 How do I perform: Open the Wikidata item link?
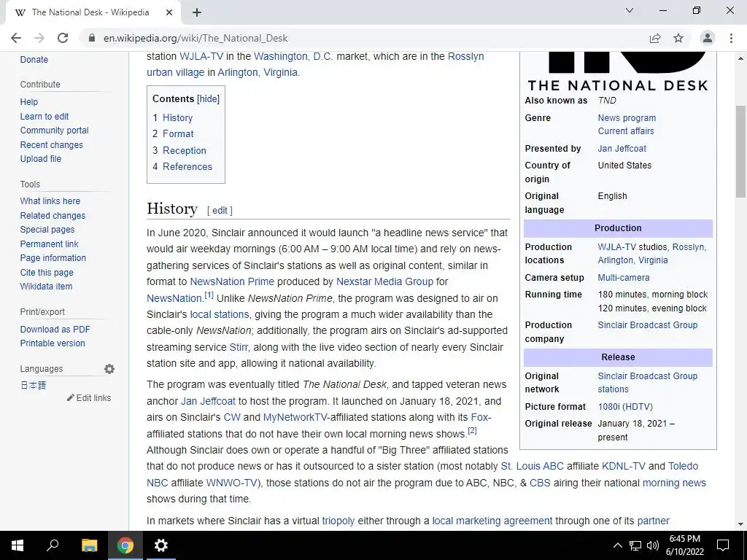46,286
